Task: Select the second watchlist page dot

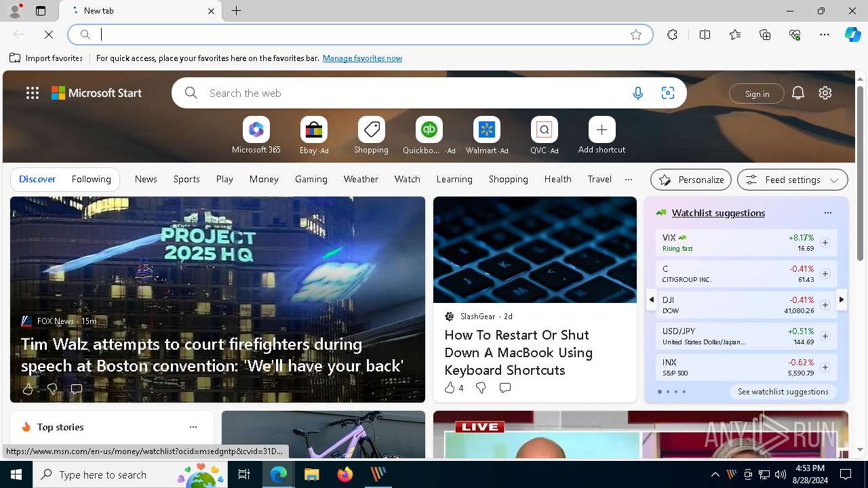Action: [667, 392]
